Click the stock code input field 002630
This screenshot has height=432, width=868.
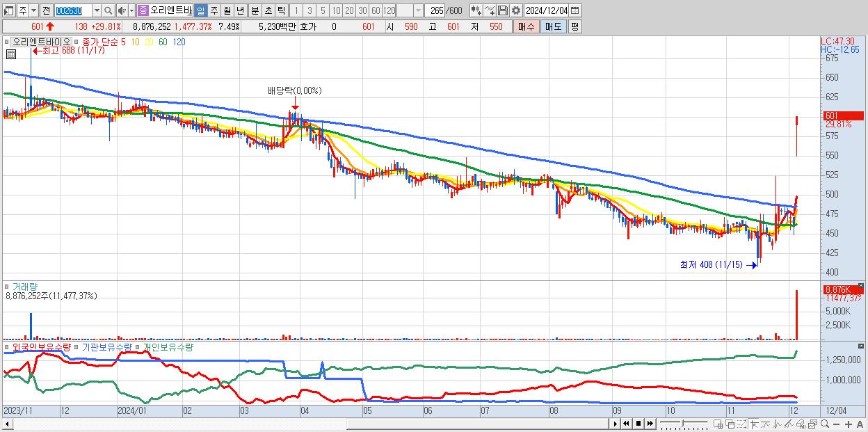tap(73, 10)
